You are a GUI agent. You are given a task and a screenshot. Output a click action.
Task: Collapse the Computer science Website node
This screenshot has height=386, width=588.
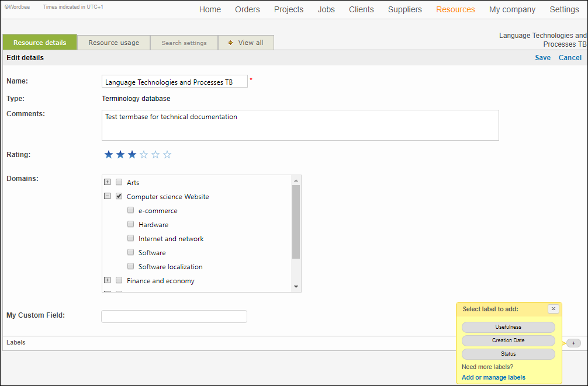[107, 196]
